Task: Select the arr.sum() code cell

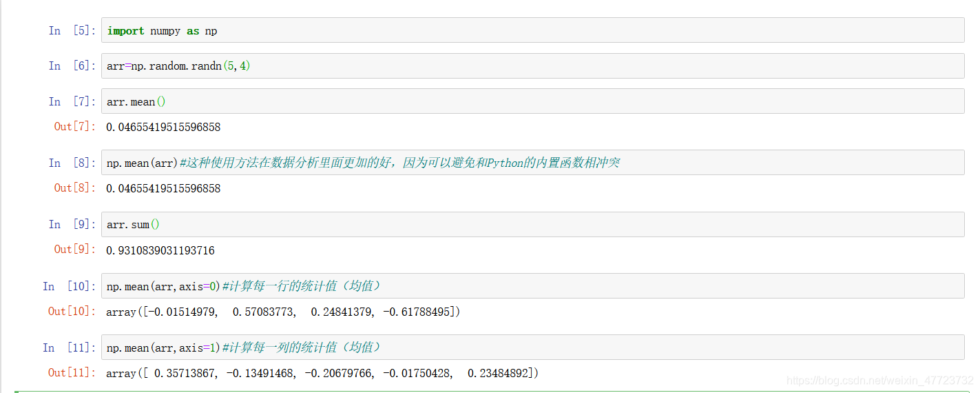Action: 533,224
